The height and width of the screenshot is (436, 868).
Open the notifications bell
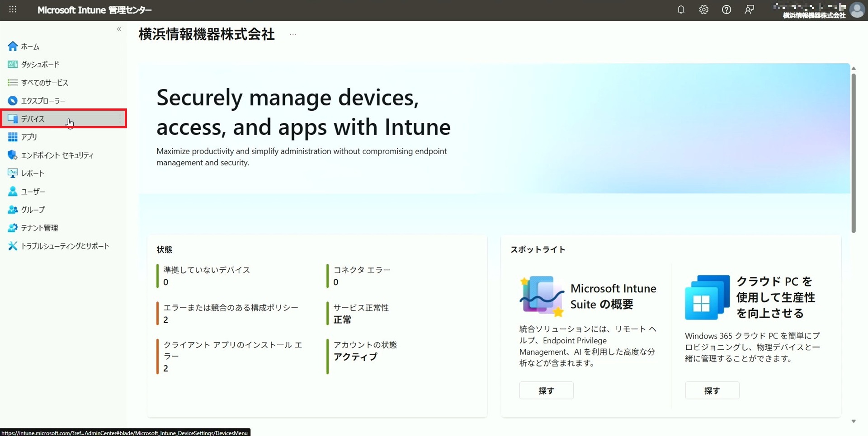[x=681, y=9]
